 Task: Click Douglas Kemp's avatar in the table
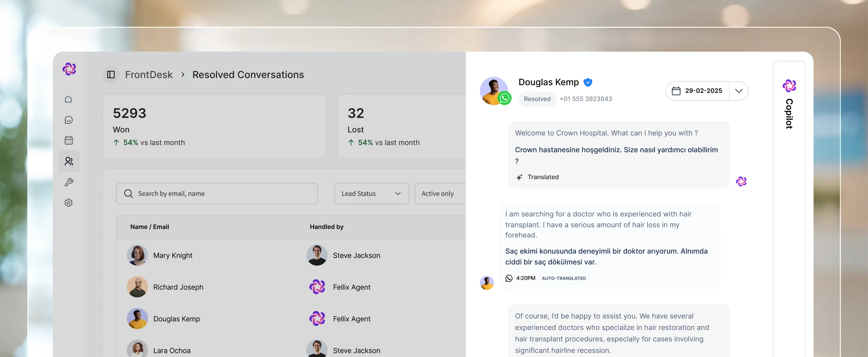click(137, 318)
